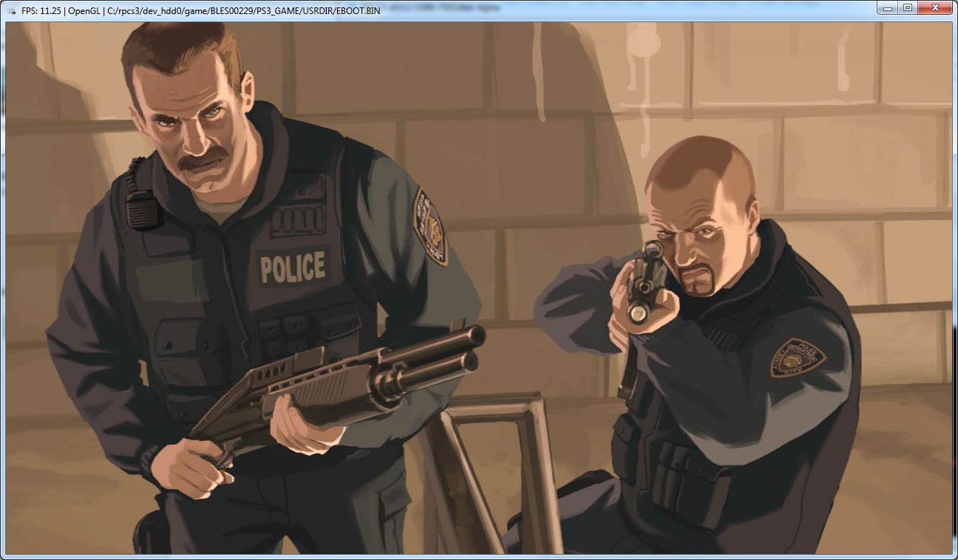This screenshot has width=958, height=560.
Task: Close the RPCS3 game window
Action: [934, 7]
